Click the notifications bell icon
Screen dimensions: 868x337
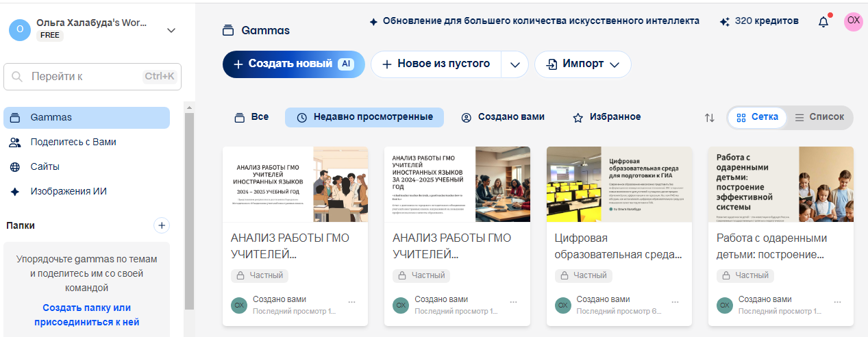(x=823, y=22)
